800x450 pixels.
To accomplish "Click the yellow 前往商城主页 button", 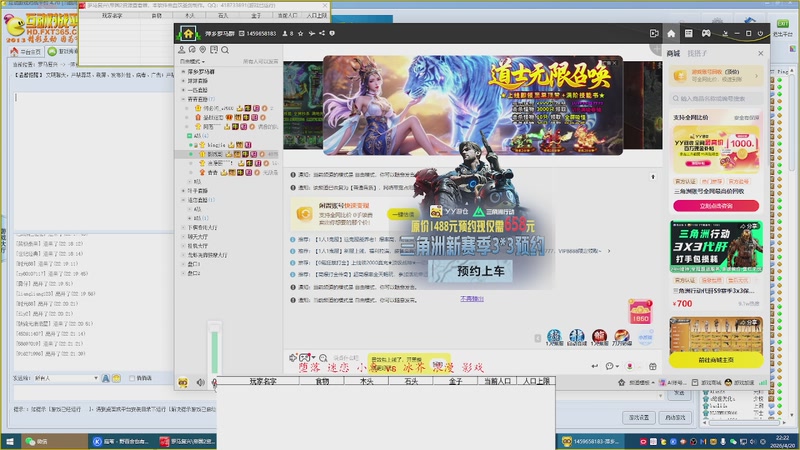I will click(x=716, y=360).
